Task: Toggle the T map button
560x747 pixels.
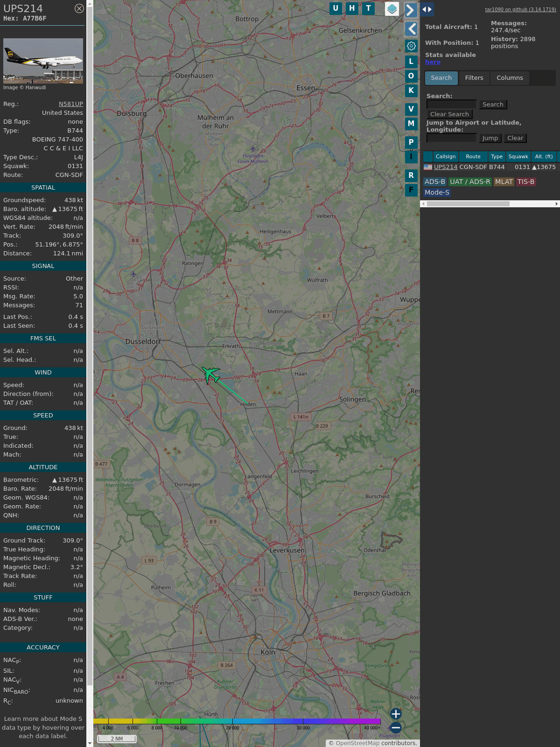Action: pyautogui.click(x=369, y=8)
